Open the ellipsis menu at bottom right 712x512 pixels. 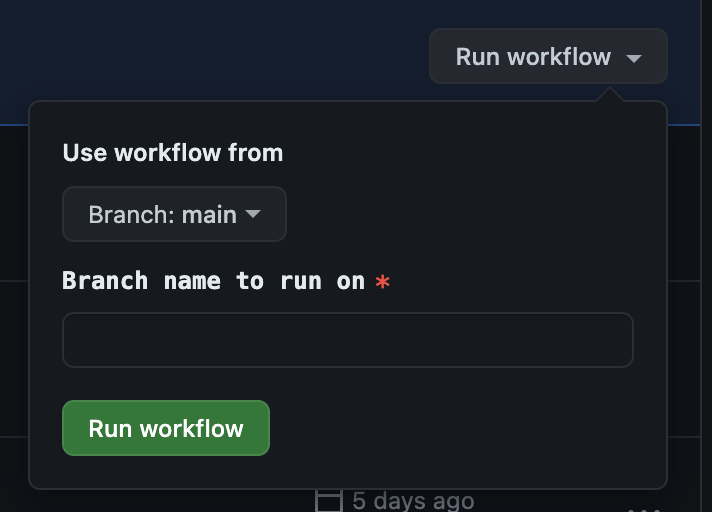point(645,510)
